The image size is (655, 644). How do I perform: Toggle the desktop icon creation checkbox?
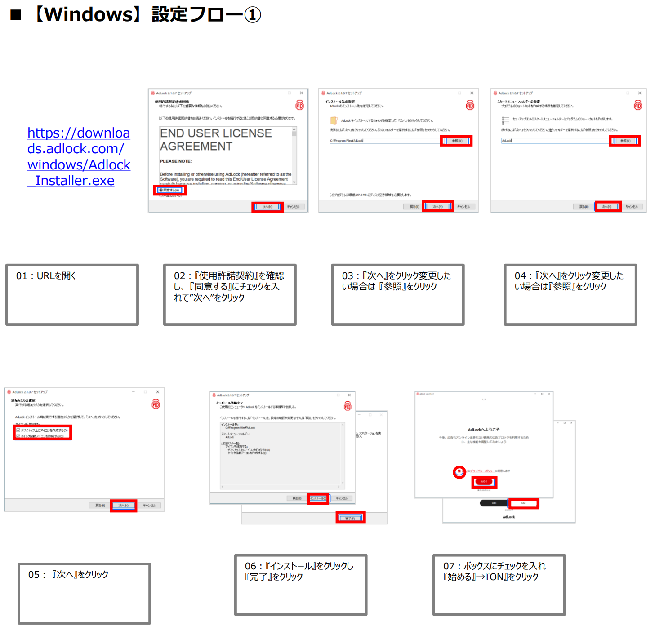coord(18,430)
